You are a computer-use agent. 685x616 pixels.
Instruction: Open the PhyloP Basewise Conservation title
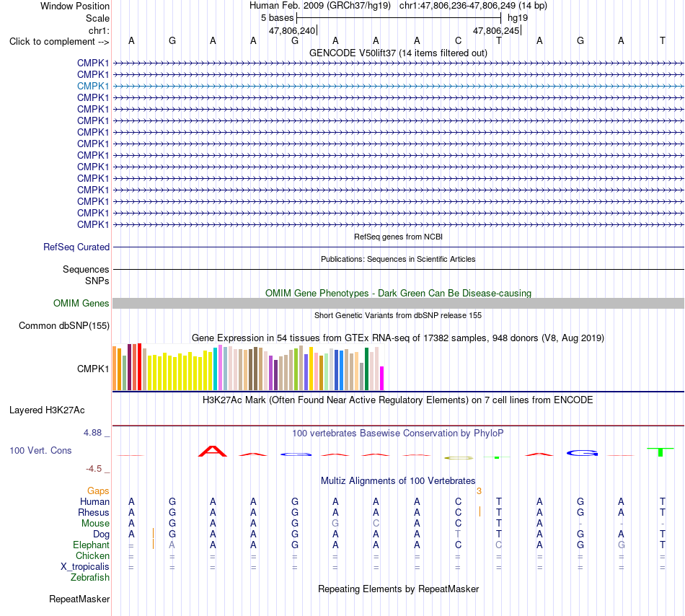[x=398, y=434]
